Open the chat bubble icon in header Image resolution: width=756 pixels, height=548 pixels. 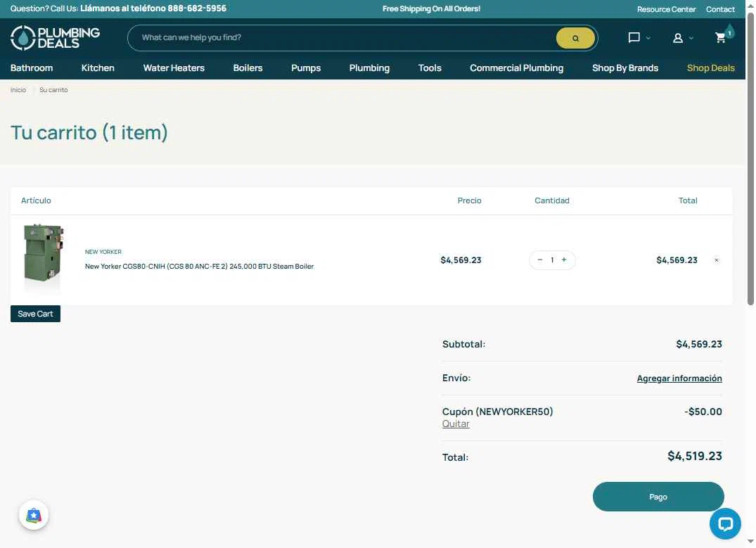pyautogui.click(x=634, y=37)
